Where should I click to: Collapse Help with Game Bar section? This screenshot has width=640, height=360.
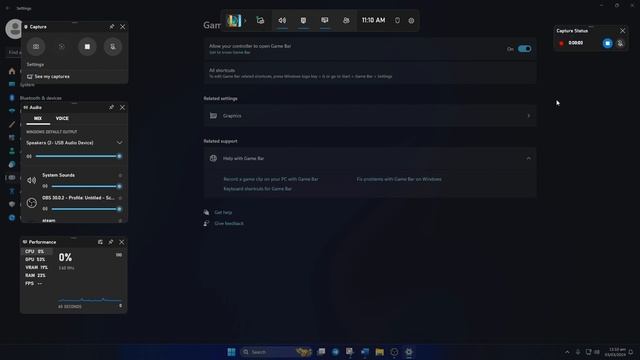pos(529,158)
